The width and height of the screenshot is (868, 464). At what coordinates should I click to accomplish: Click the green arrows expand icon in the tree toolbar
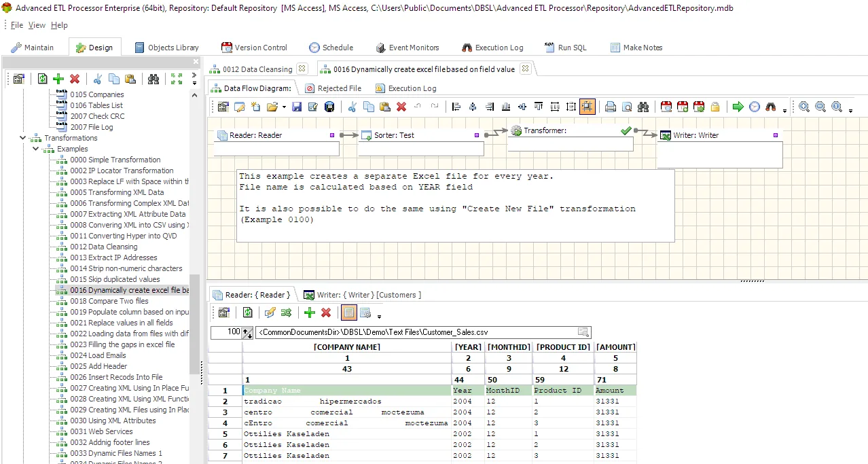coord(177,79)
